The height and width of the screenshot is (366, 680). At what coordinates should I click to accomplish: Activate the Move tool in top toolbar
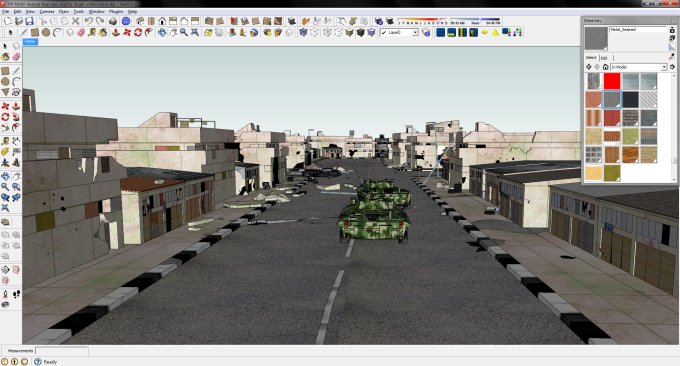coord(127,33)
